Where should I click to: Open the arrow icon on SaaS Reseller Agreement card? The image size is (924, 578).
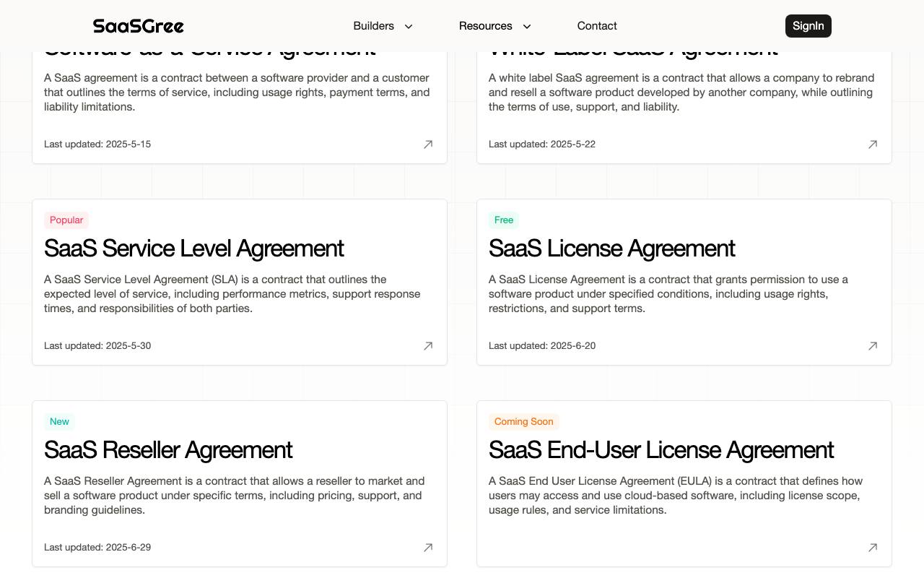[x=428, y=548]
